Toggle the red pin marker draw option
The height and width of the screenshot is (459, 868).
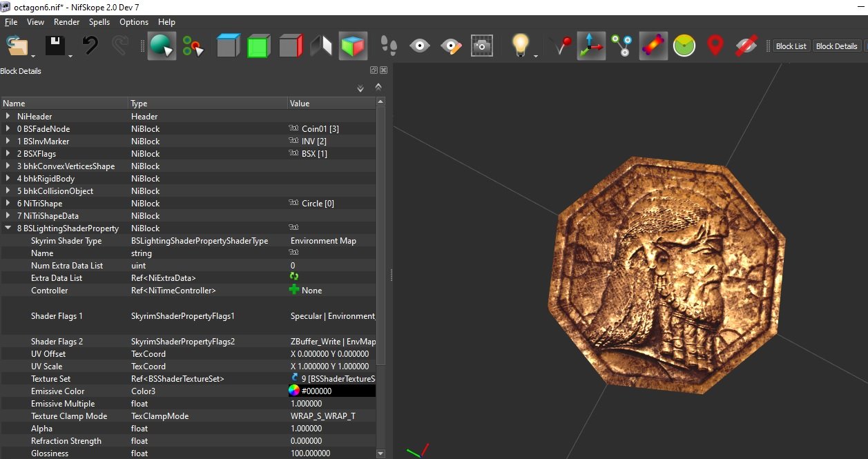coord(562,46)
